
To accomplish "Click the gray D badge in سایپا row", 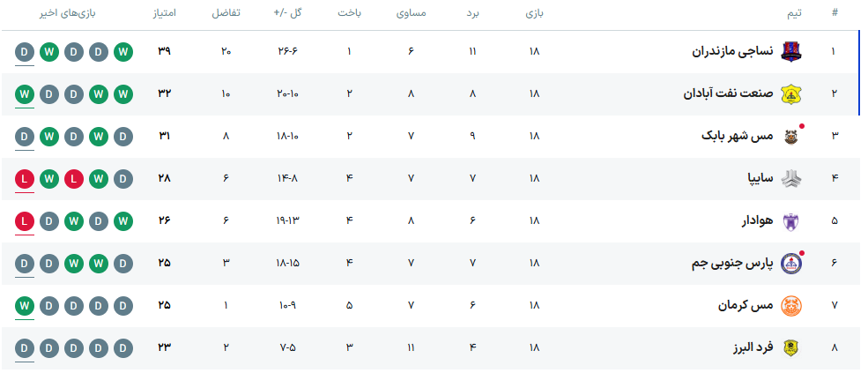I will point(122,178).
